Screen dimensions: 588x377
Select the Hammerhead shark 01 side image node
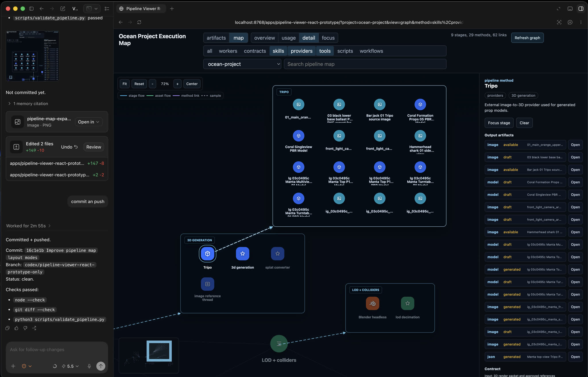420,136
